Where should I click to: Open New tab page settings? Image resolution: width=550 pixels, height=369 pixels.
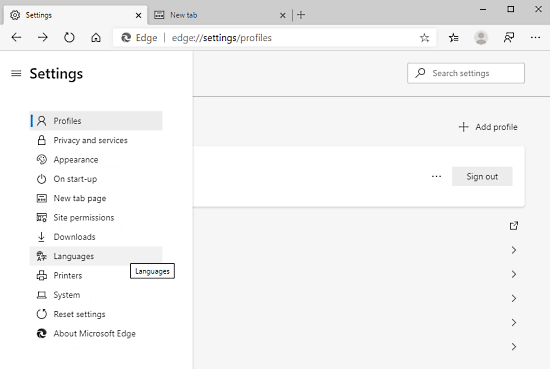96,198
